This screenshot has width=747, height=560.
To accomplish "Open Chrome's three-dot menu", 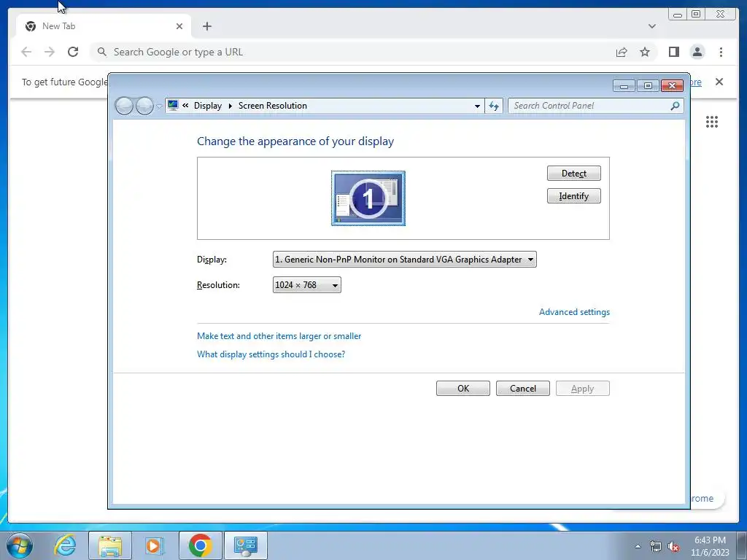I will 721,52.
